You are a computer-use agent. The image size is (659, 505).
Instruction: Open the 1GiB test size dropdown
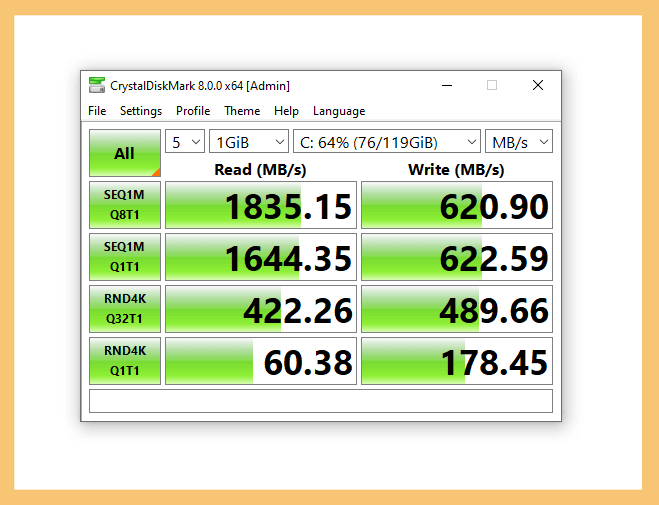[x=249, y=142]
